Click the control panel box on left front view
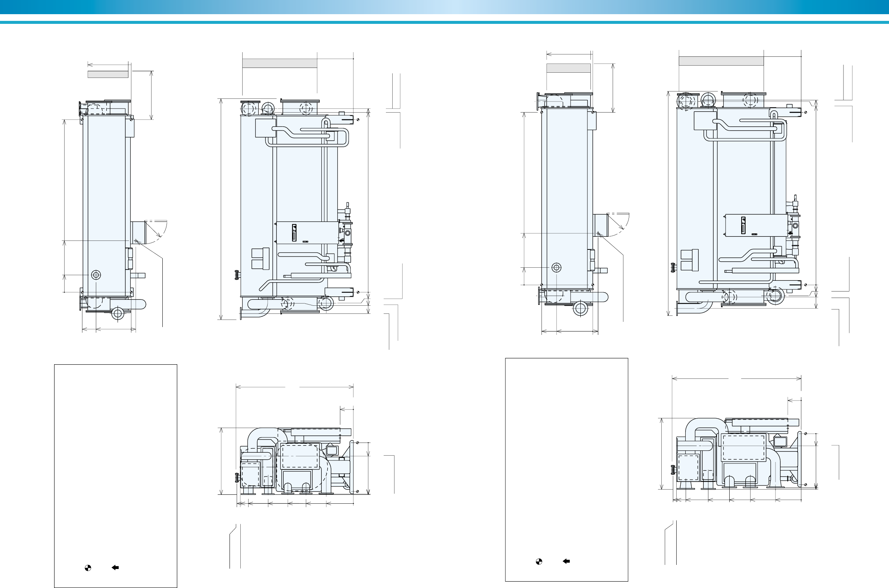Screen dimensions: 889x588 [308, 233]
